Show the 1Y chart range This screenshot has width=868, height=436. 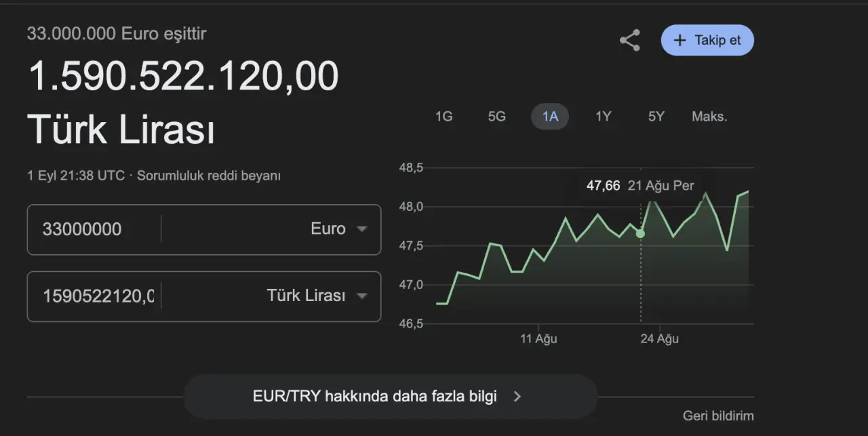tap(603, 117)
